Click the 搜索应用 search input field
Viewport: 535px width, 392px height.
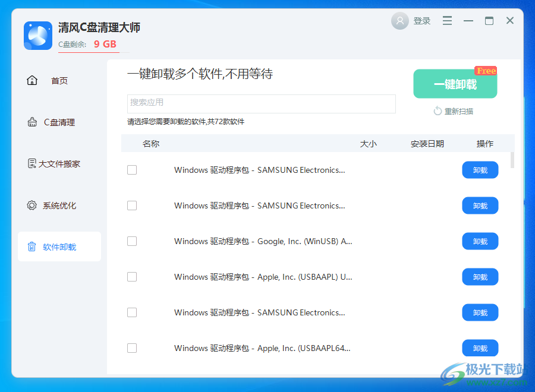262,104
